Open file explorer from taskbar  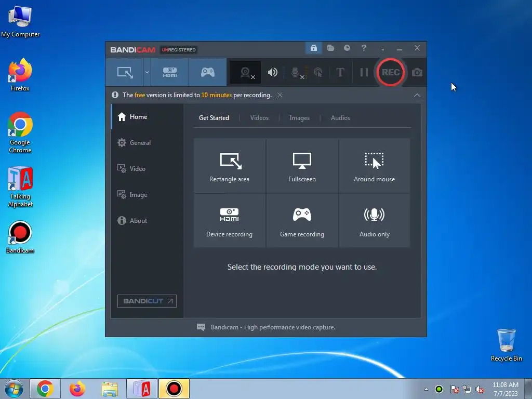tap(110, 389)
